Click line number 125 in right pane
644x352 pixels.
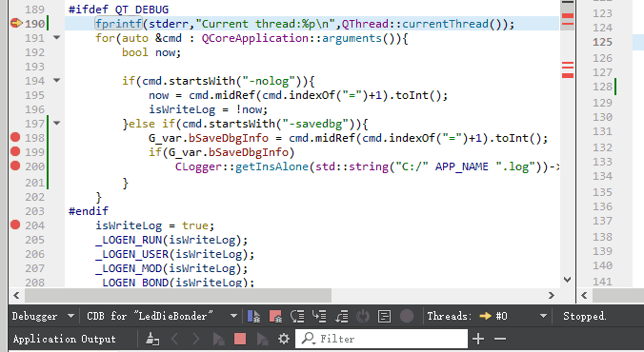(602, 42)
